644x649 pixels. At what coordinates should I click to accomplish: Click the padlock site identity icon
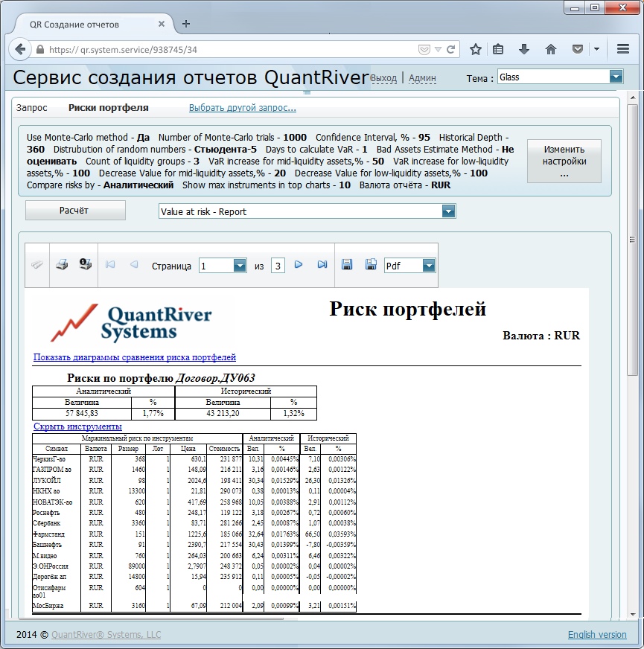point(39,49)
